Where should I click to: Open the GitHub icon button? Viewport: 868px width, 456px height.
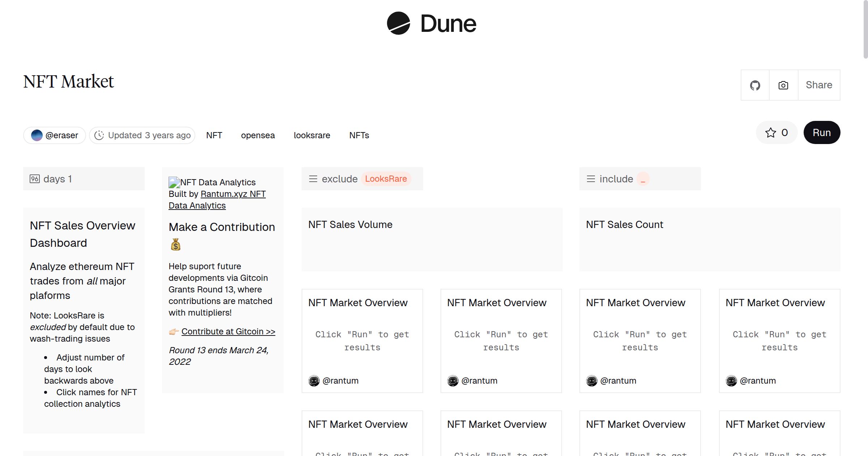pos(755,85)
